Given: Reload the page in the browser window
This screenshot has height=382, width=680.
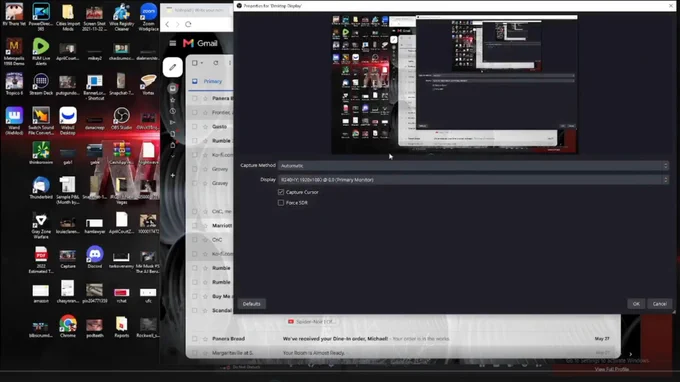Looking at the screenshot, I should (188, 24).
